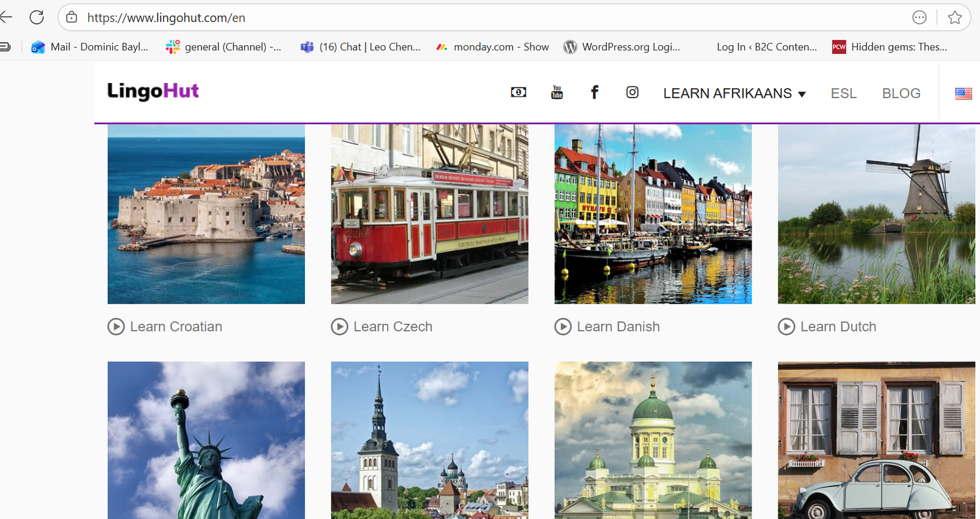980x519 pixels.
Task: Click the address bar URL field
Action: pos(429,18)
